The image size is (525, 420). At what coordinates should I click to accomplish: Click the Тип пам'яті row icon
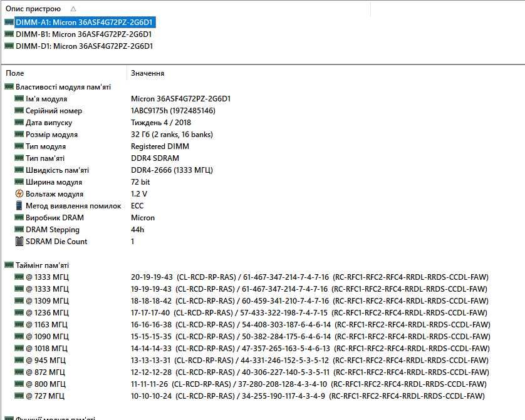click(x=19, y=158)
